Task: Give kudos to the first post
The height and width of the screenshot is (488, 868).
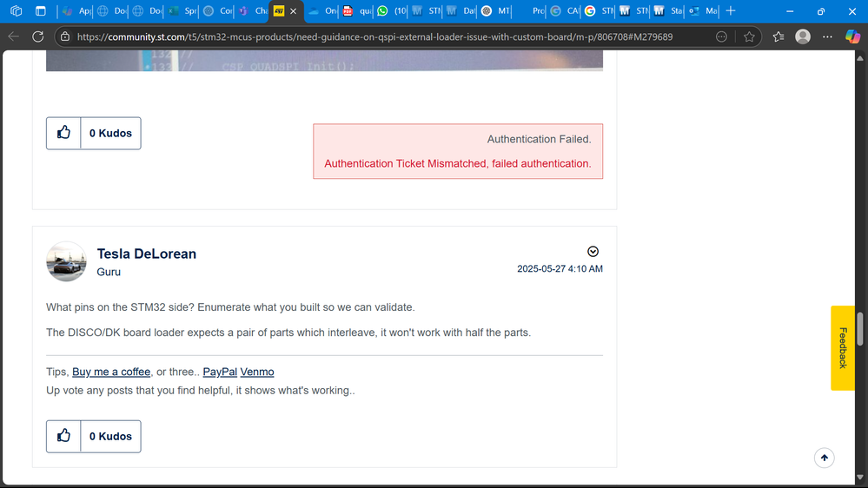Action: 63,133
